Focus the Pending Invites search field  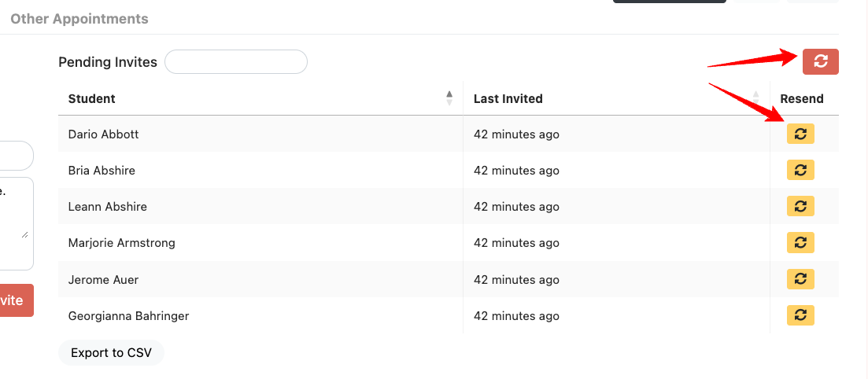pyautogui.click(x=235, y=62)
